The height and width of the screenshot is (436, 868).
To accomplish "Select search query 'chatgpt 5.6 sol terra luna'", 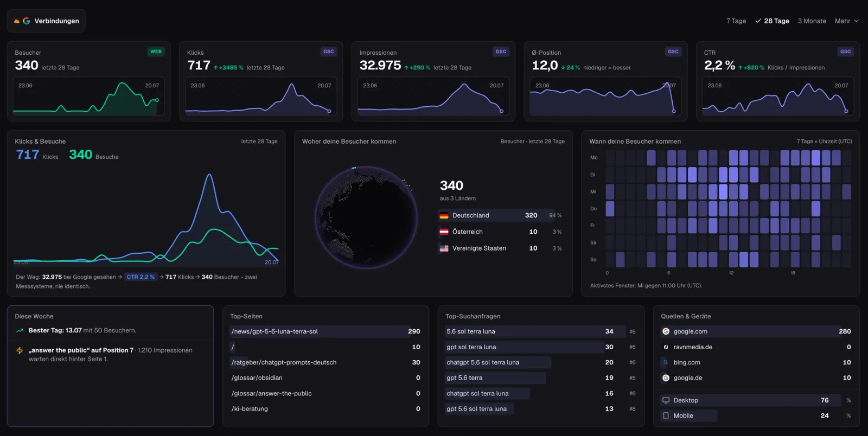I will pyautogui.click(x=541, y=362).
